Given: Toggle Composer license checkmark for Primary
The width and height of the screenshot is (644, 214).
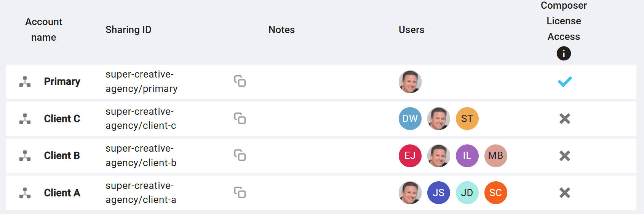Looking at the screenshot, I should [565, 82].
